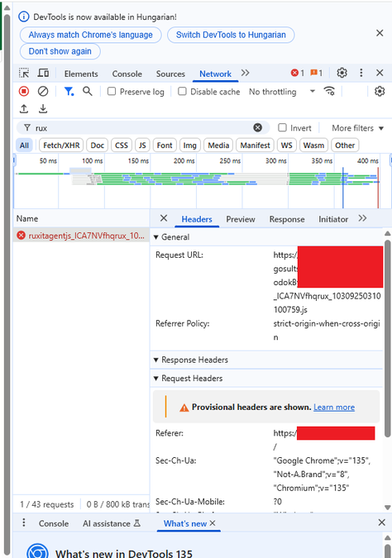Clear the network log
This screenshot has height=558, width=392.
click(43, 92)
